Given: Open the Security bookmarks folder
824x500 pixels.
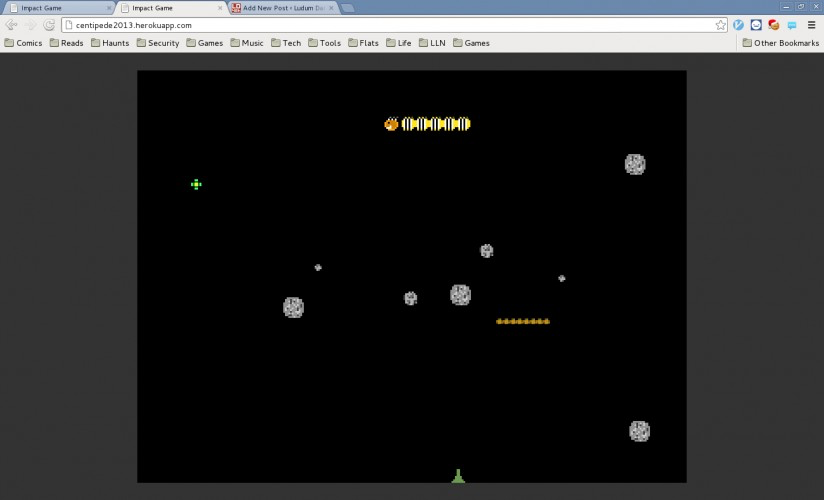Looking at the screenshot, I should (158, 43).
